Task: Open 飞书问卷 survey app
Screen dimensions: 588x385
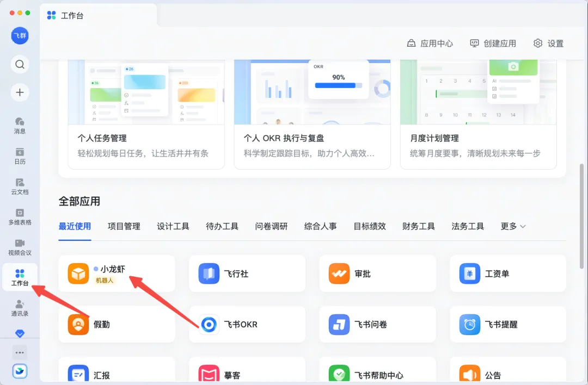Action: pyautogui.click(x=378, y=324)
